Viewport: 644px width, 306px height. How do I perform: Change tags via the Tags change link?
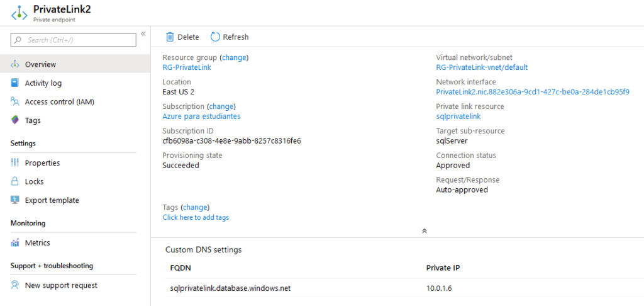[195, 207]
